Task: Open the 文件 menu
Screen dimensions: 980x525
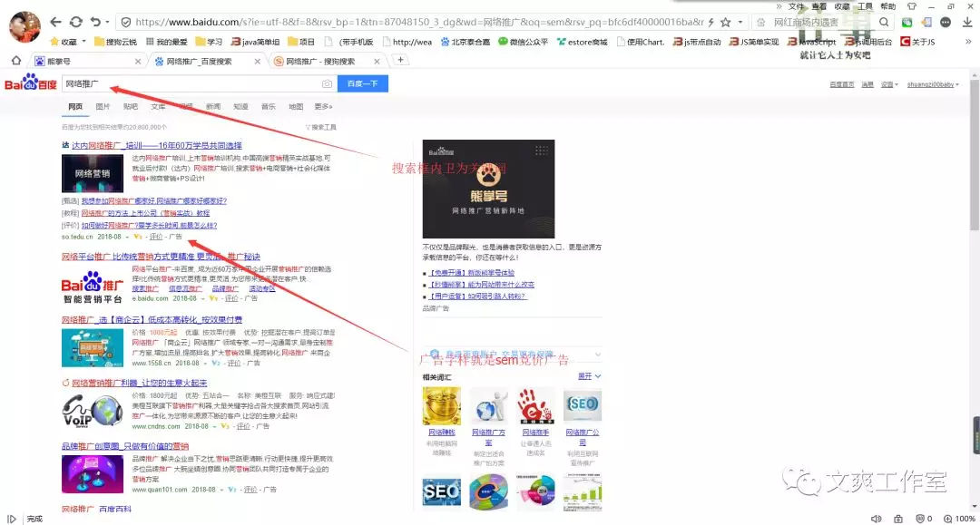Action: click(797, 6)
